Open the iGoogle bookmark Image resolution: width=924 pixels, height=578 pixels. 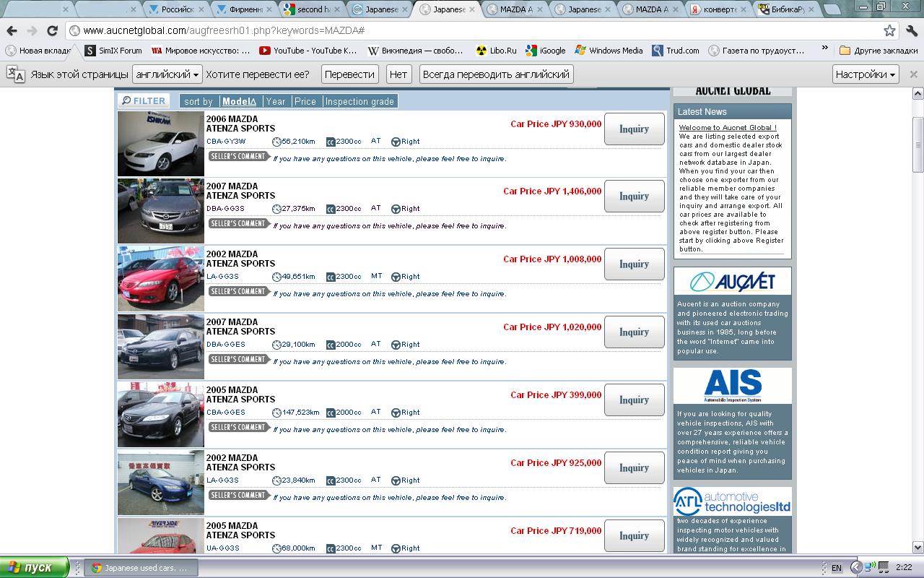(546, 51)
